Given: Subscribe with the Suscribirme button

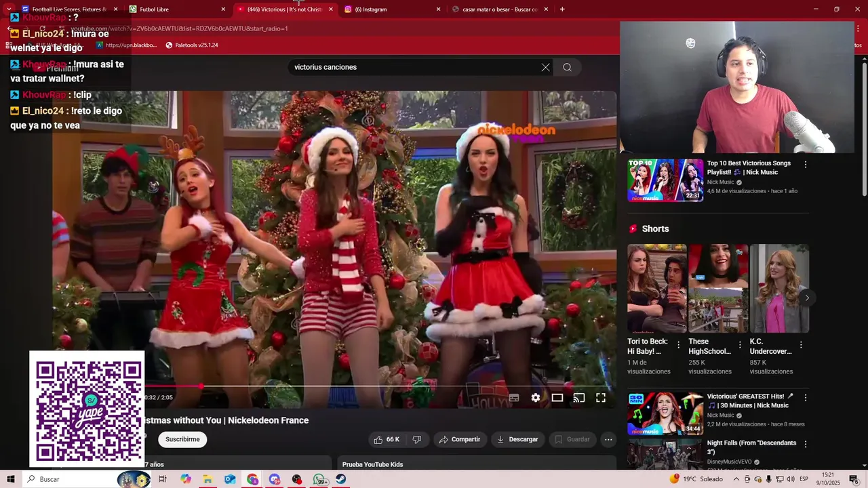Looking at the screenshot, I should click(182, 439).
